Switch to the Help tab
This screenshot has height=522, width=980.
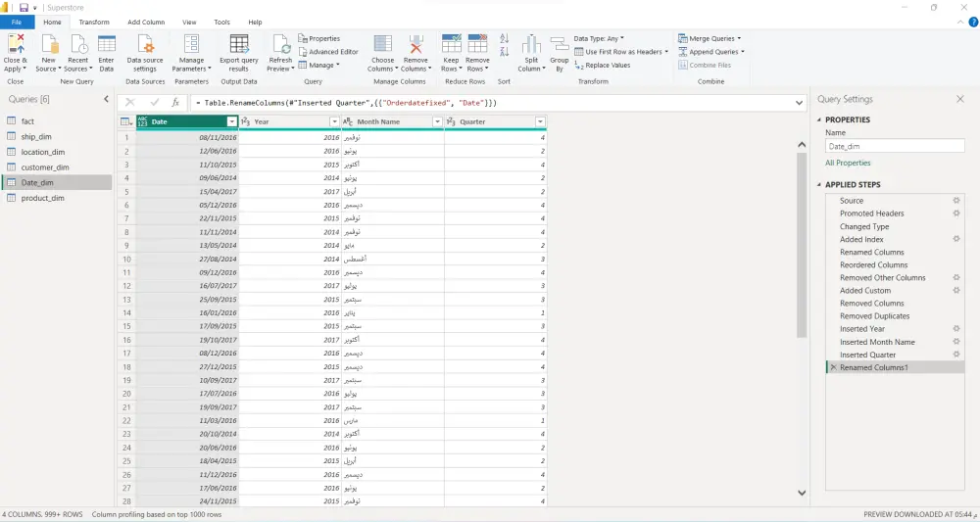coord(255,22)
